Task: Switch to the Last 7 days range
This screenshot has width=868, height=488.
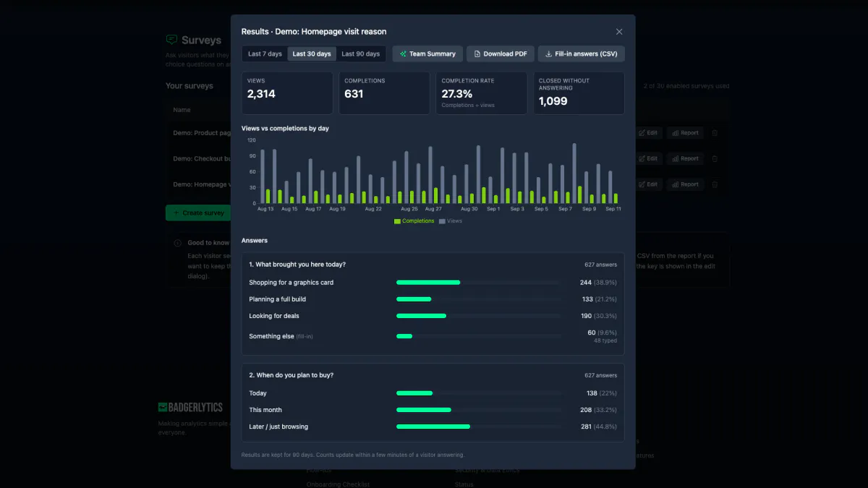Action: 265,54
